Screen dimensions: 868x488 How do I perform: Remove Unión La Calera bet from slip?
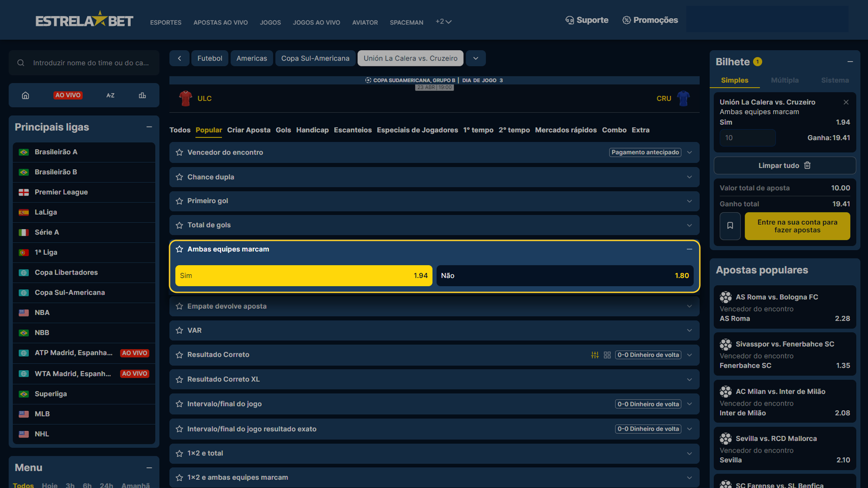(x=846, y=102)
